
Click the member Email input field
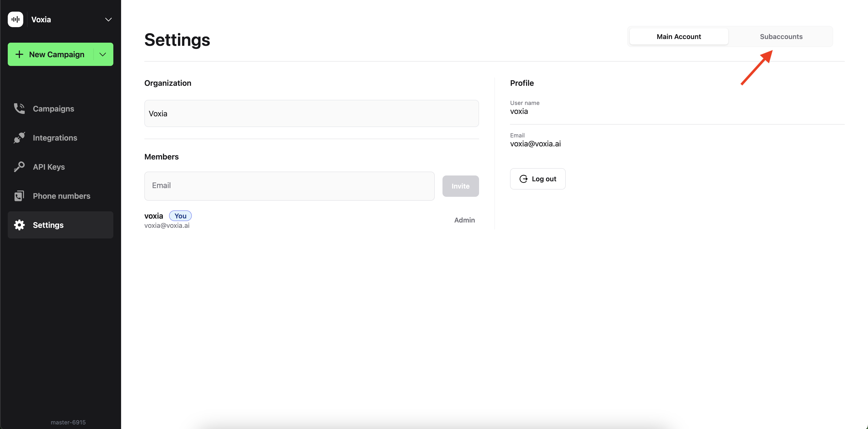[289, 186]
